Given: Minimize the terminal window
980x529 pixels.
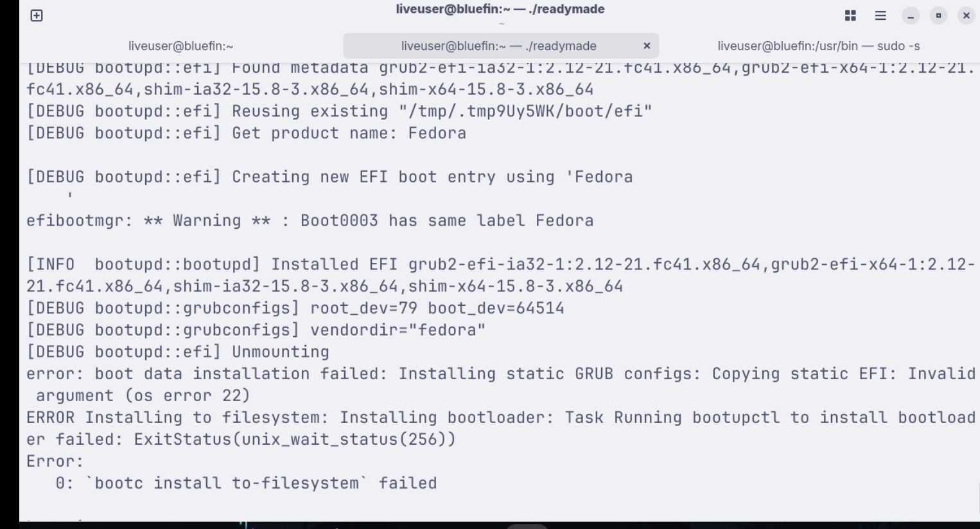Looking at the screenshot, I should pyautogui.click(x=910, y=15).
